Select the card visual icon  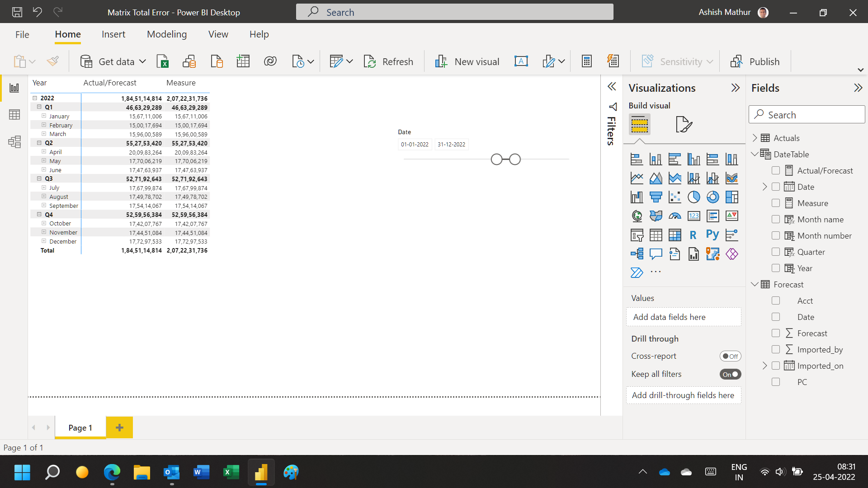pos(693,216)
